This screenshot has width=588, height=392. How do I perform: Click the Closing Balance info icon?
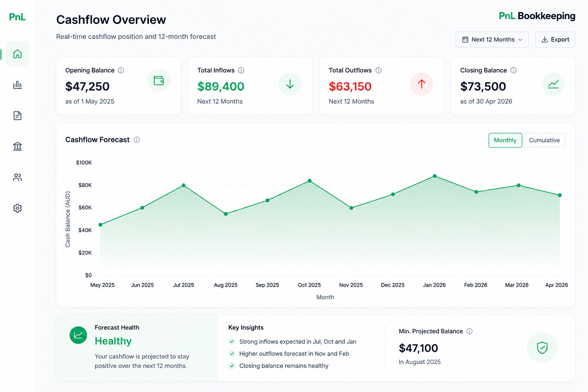(514, 70)
